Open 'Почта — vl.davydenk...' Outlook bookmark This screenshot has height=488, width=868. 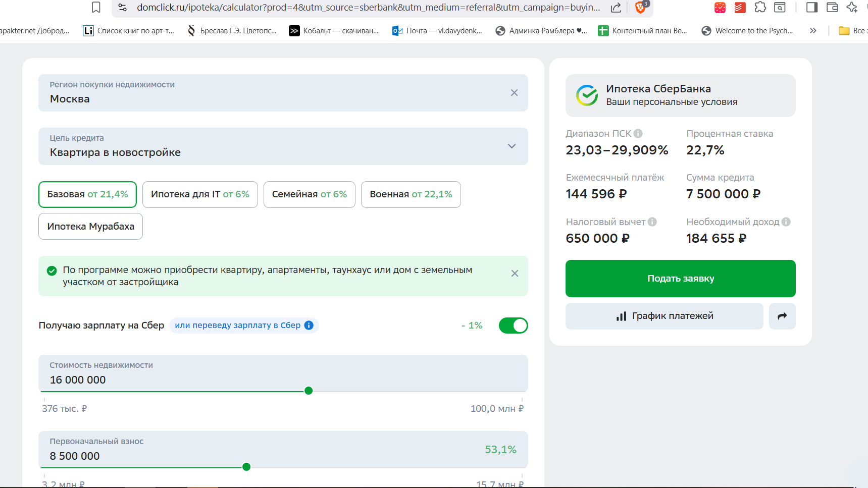pyautogui.click(x=437, y=31)
